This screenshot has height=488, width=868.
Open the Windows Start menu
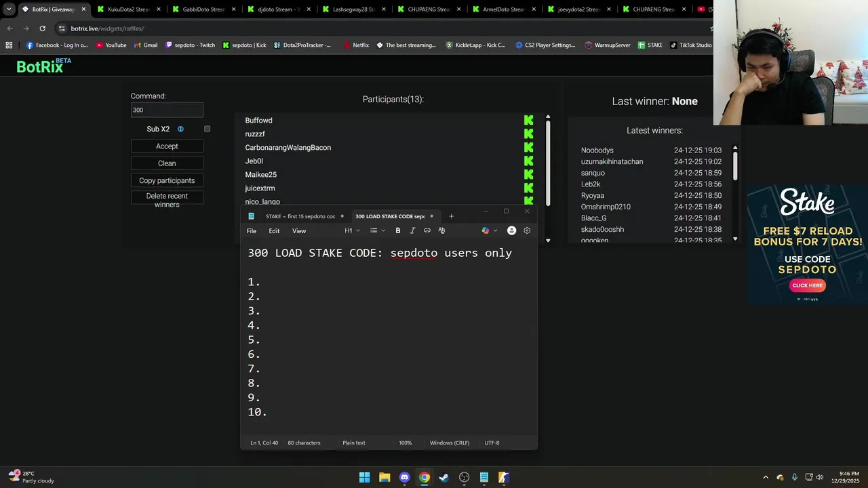point(364,477)
